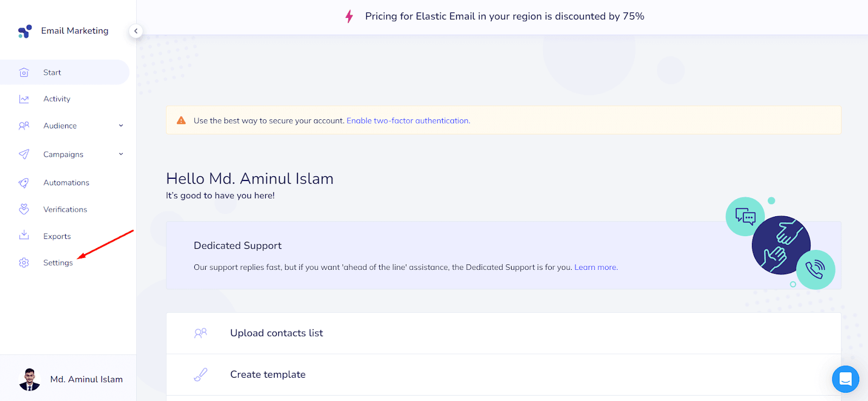This screenshot has height=401, width=868.
Task: Click the Campaigns paper plane icon
Action: pyautogui.click(x=24, y=154)
